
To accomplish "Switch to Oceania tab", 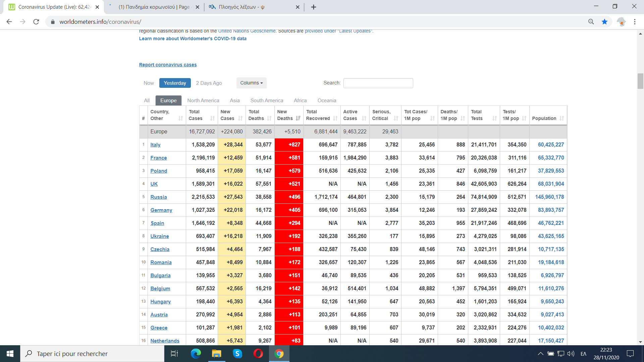I will click(327, 101).
